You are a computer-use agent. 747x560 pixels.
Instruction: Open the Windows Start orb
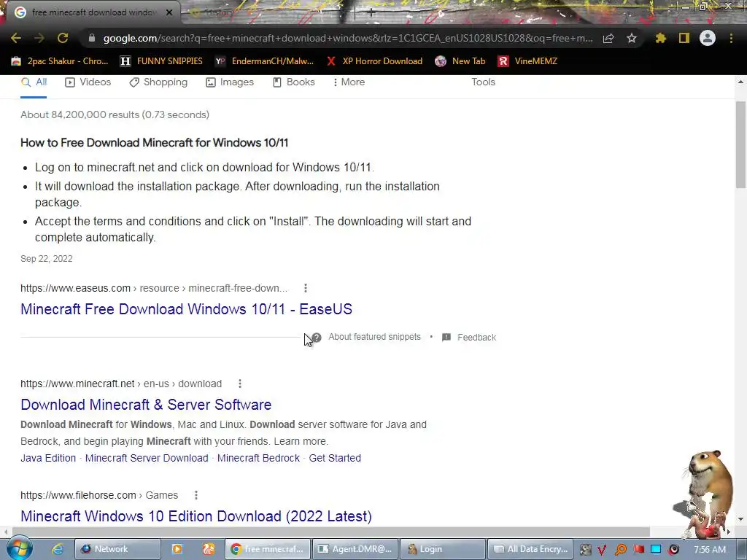19,548
